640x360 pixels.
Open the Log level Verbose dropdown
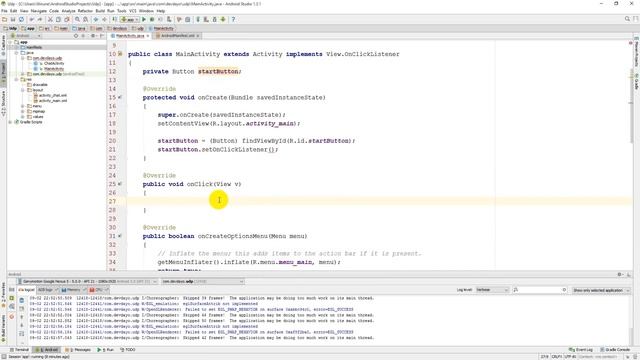tap(492, 290)
